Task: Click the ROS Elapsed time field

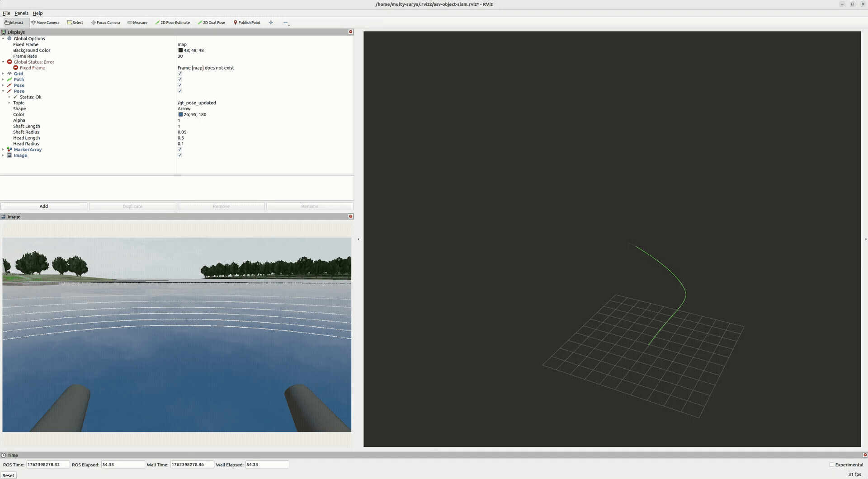Action: point(122,465)
